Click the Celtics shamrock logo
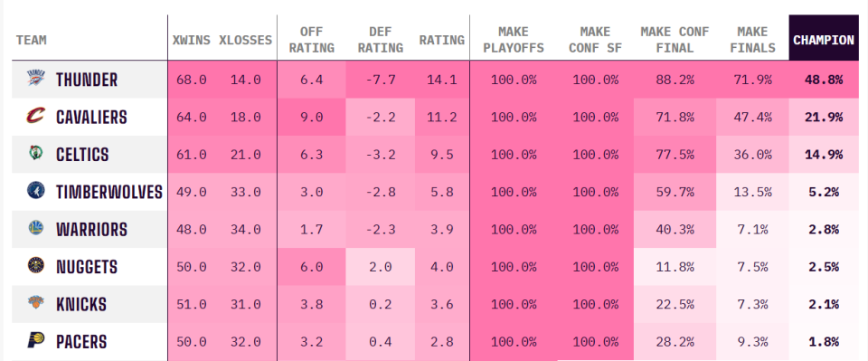Viewport: 868px width, 361px height. coord(35,154)
